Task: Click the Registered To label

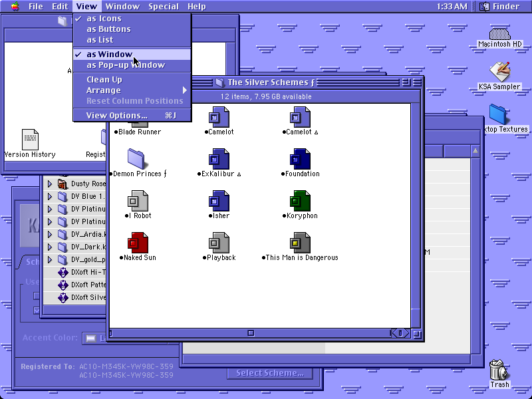Action: point(47,366)
